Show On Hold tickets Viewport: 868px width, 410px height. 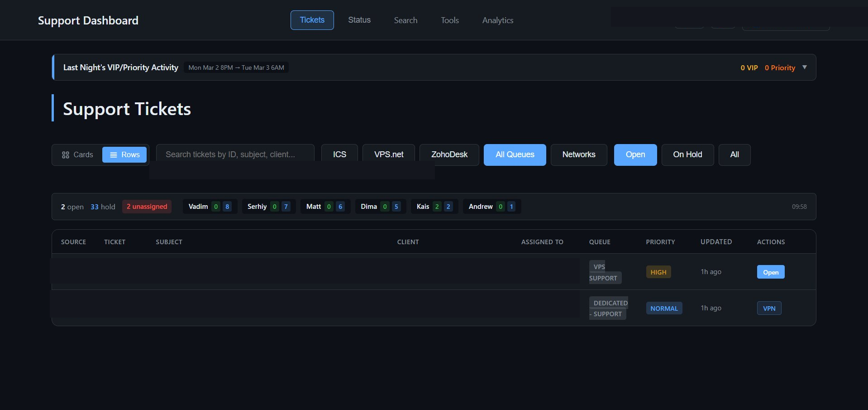pyautogui.click(x=687, y=155)
